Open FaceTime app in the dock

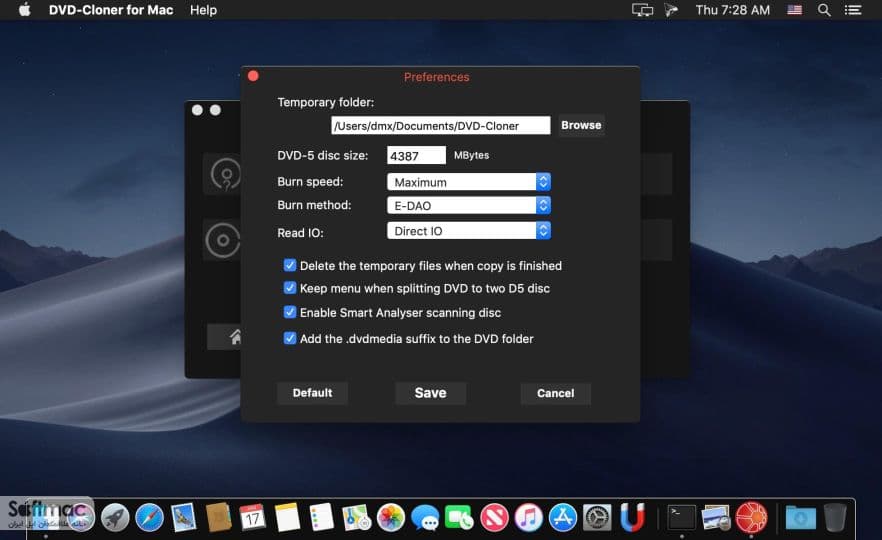pos(460,517)
